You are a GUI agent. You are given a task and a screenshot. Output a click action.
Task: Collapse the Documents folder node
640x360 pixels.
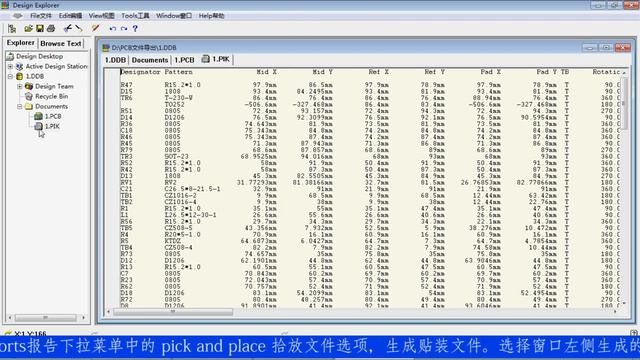click(20, 107)
